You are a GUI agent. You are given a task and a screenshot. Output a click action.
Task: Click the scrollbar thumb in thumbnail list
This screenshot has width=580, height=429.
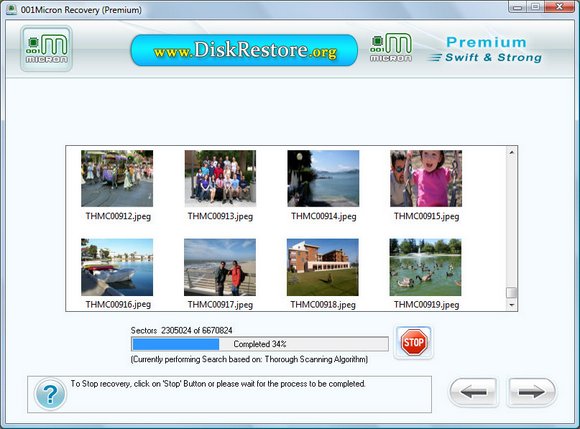tap(512, 293)
